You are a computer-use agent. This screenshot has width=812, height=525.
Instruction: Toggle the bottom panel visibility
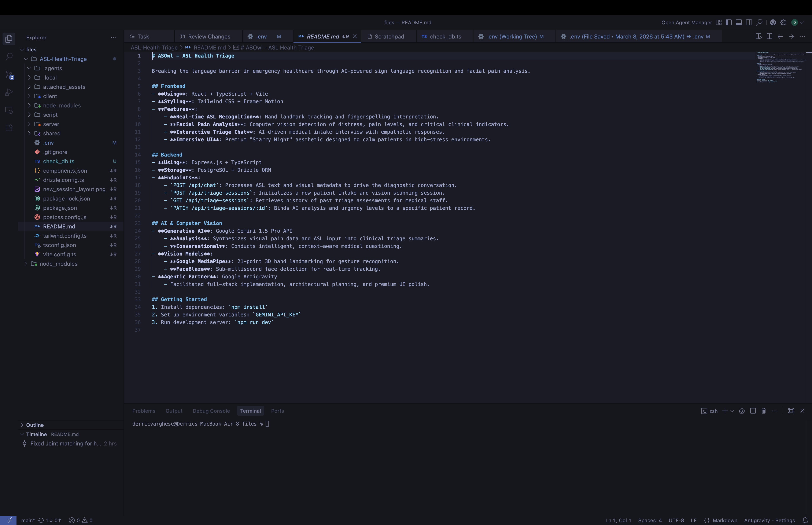(x=739, y=22)
